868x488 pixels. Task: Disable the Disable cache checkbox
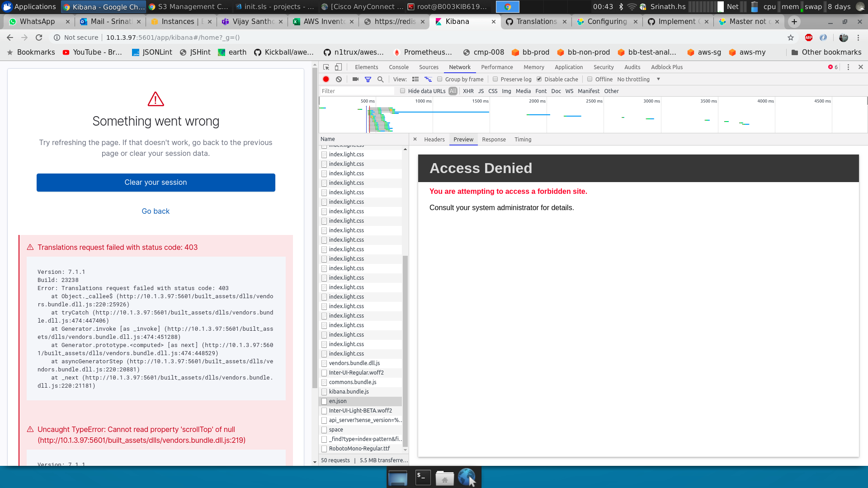tap(539, 79)
